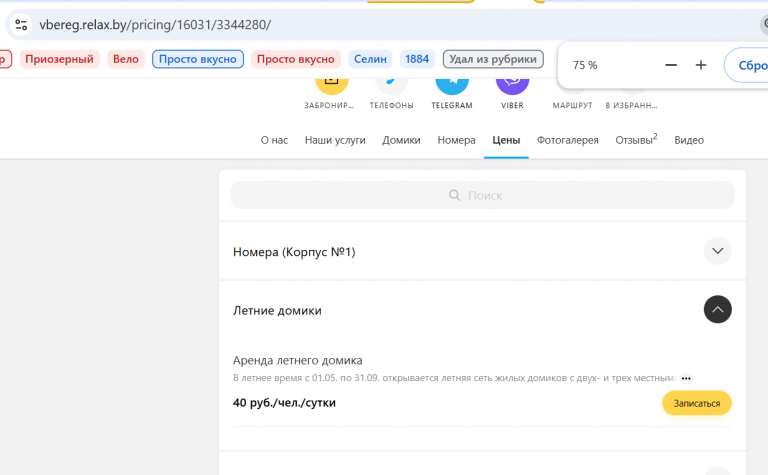Click the 75 % zoom value
Image resolution: width=768 pixels, height=475 pixels.
point(585,65)
